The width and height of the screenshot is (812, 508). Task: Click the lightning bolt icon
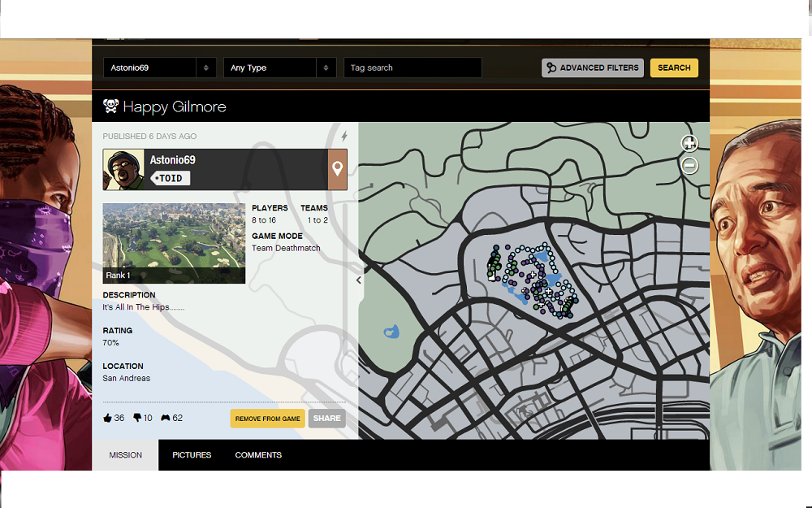click(x=344, y=136)
